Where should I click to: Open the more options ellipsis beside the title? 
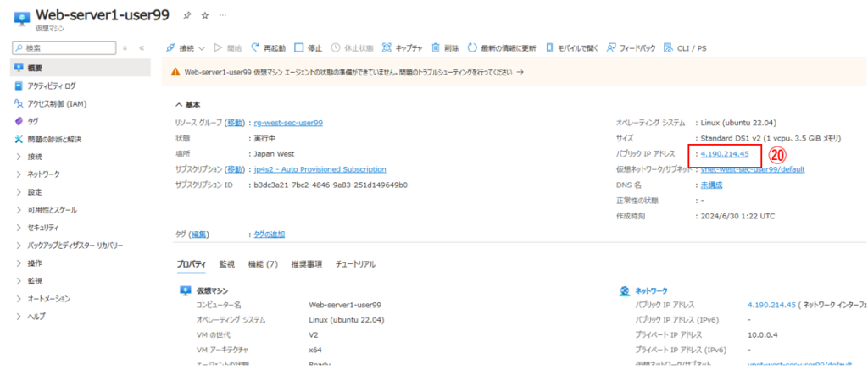click(223, 15)
